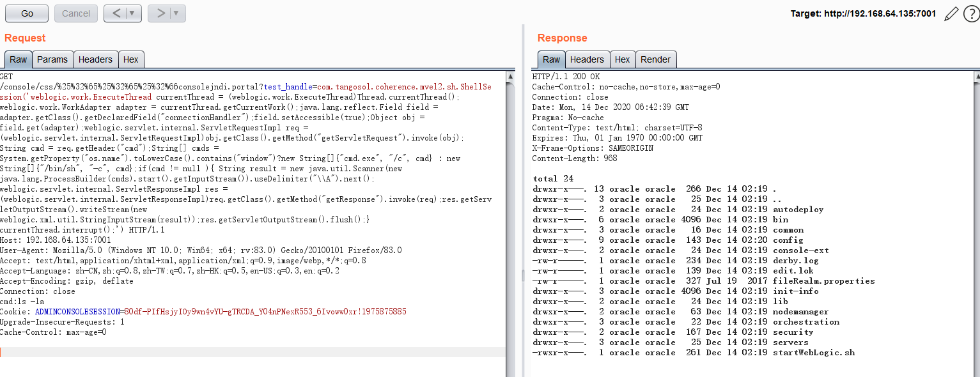Viewport: 980px width, 377px height.
Task: Open the back history dropdown arrow
Action: (134, 13)
